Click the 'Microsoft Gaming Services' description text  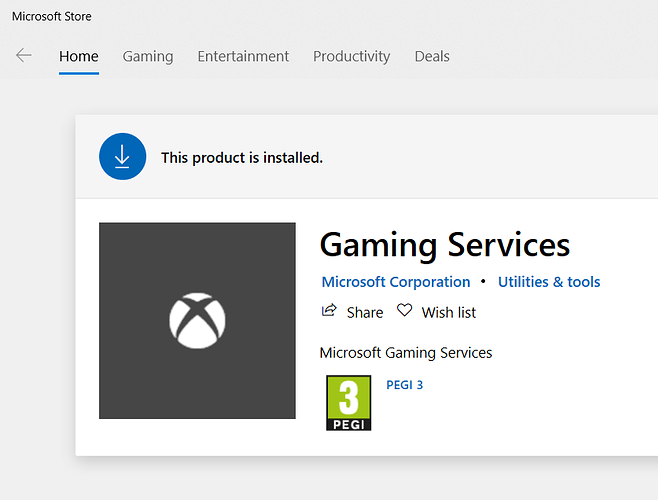[406, 353]
